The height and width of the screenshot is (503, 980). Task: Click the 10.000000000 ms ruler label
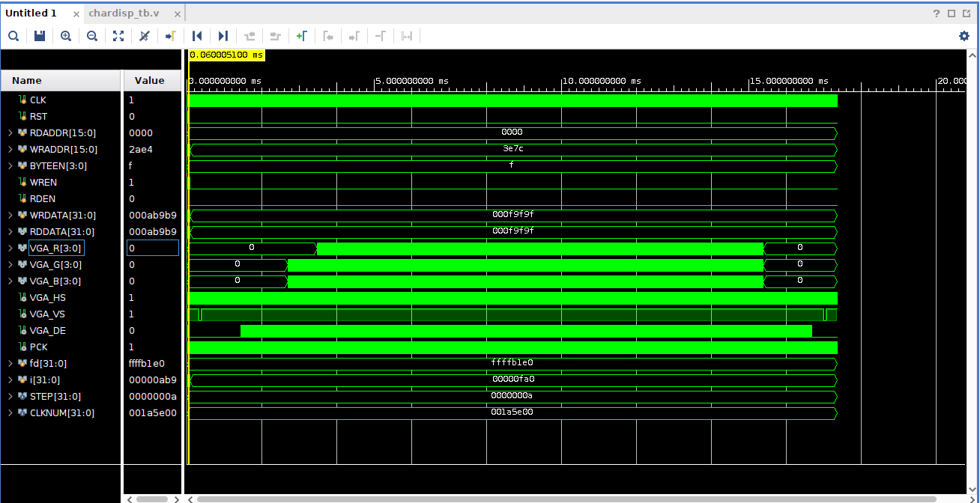(x=602, y=81)
